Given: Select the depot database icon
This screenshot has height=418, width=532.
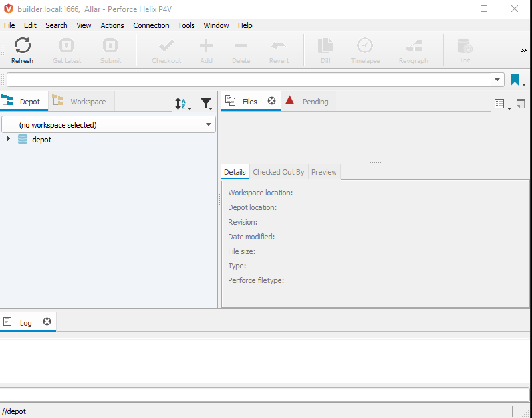Looking at the screenshot, I should tap(23, 139).
